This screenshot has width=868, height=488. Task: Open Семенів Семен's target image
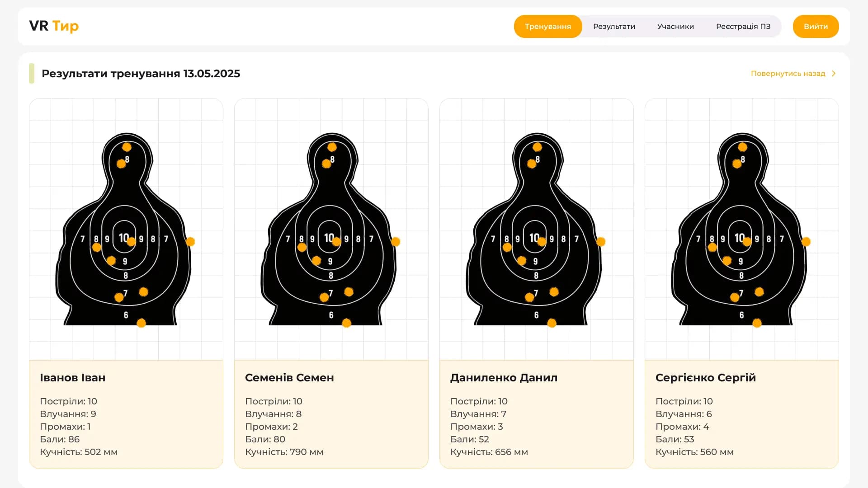[x=331, y=229]
